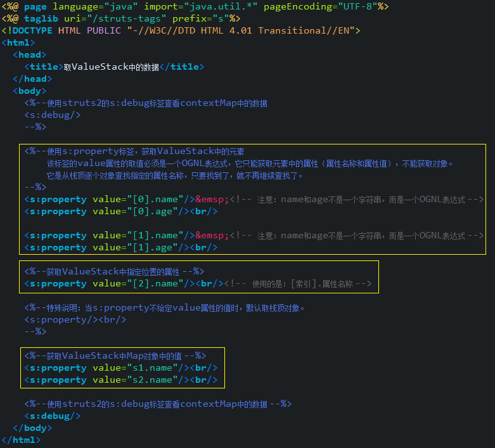Screen dimensions: 495x448
Task: Click the comment line starting 使用s:property标签
Action: click(134, 151)
